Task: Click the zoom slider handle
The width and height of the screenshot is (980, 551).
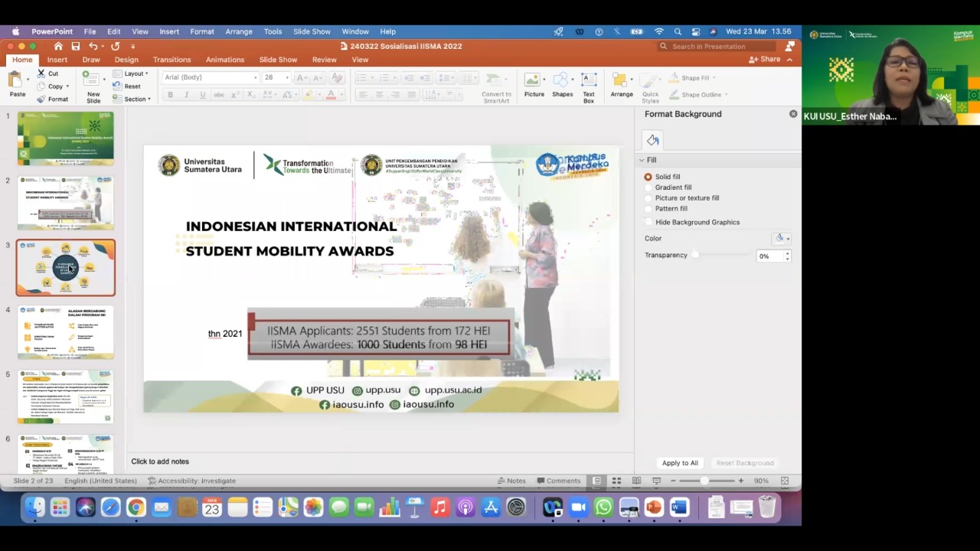Action: (704, 481)
